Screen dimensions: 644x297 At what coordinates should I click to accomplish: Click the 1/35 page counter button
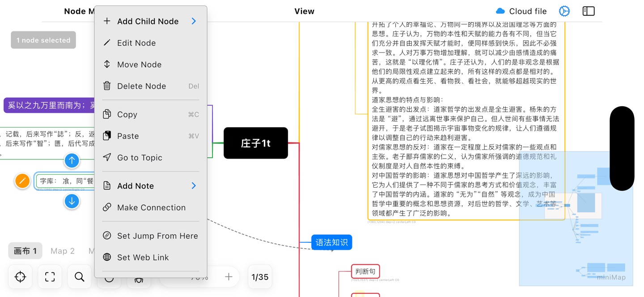click(x=260, y=277)
